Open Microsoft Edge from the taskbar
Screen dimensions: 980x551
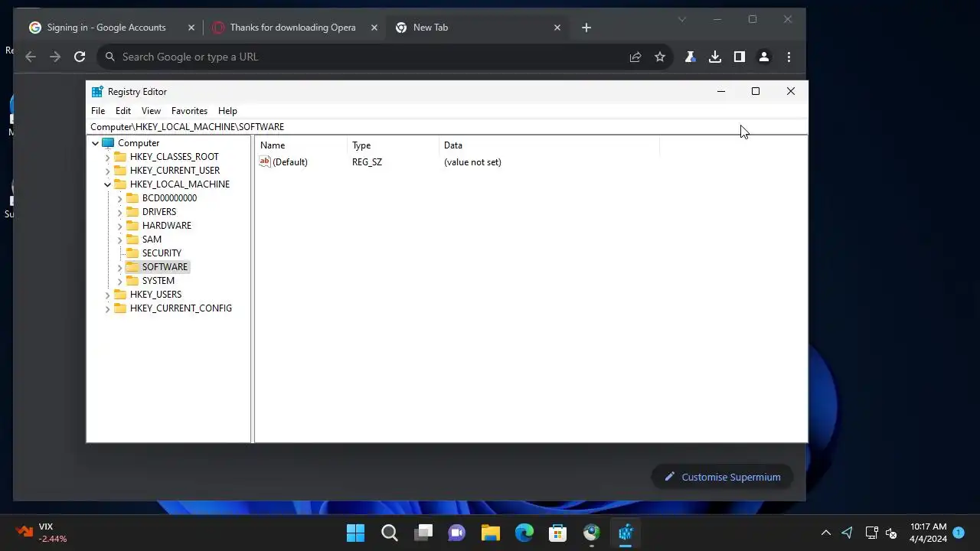[x=524, y=533]
